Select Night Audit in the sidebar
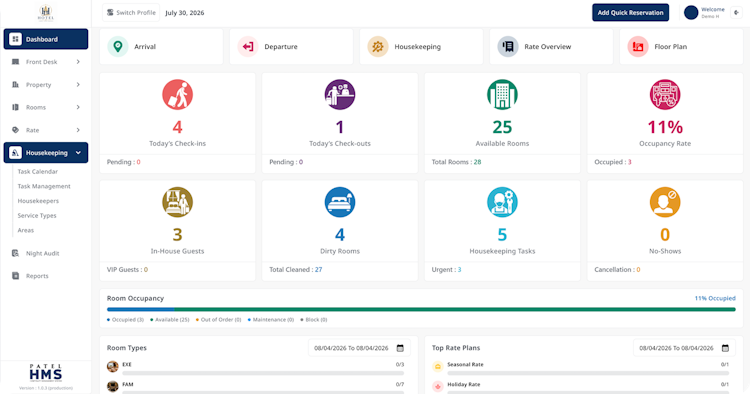 [x=42, y=253]
